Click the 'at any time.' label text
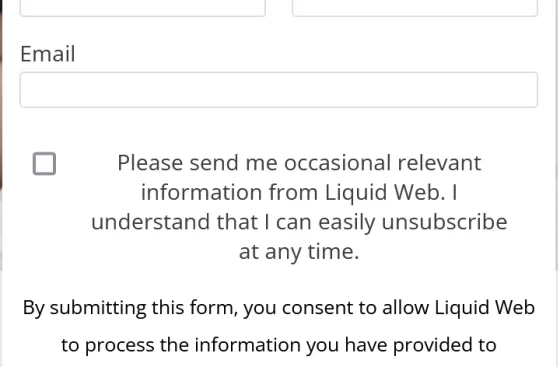560x367 pixels. tap(299, 252)
